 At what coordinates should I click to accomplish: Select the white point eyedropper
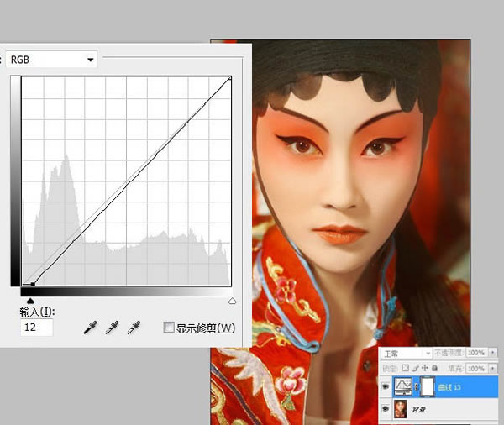(x=134, y=328)
